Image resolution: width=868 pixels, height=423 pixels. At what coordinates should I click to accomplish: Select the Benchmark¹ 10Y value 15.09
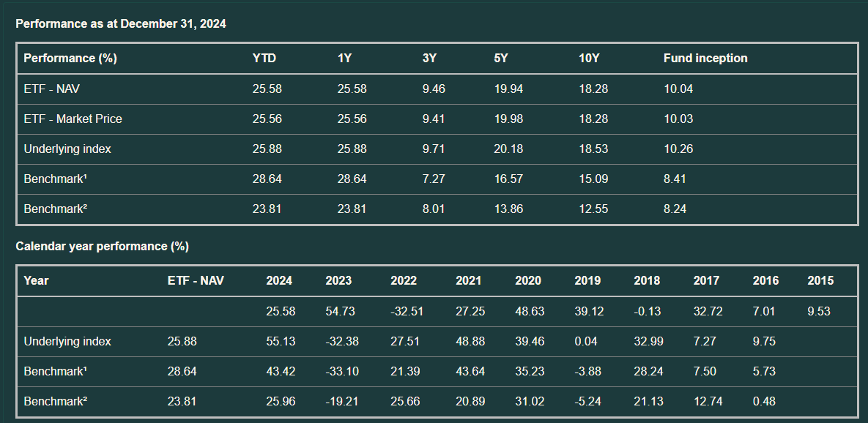click(x=593, y=179)
